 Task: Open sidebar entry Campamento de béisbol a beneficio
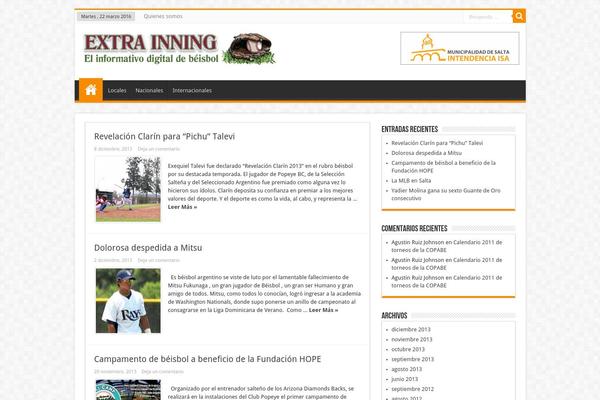tap(443, 167)
